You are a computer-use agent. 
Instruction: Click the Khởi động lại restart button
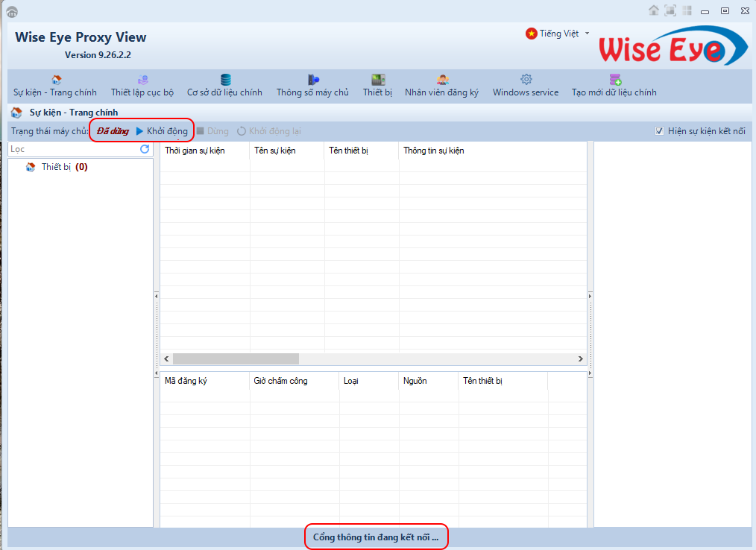coord(269,131)
